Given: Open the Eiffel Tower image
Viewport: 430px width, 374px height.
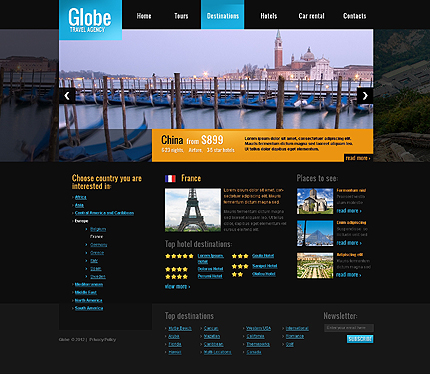Looking at the screenshot, I should tap(193, 210).
